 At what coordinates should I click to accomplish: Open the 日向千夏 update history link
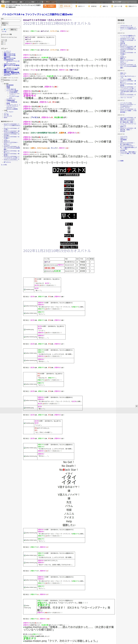[x=123, y=43]
